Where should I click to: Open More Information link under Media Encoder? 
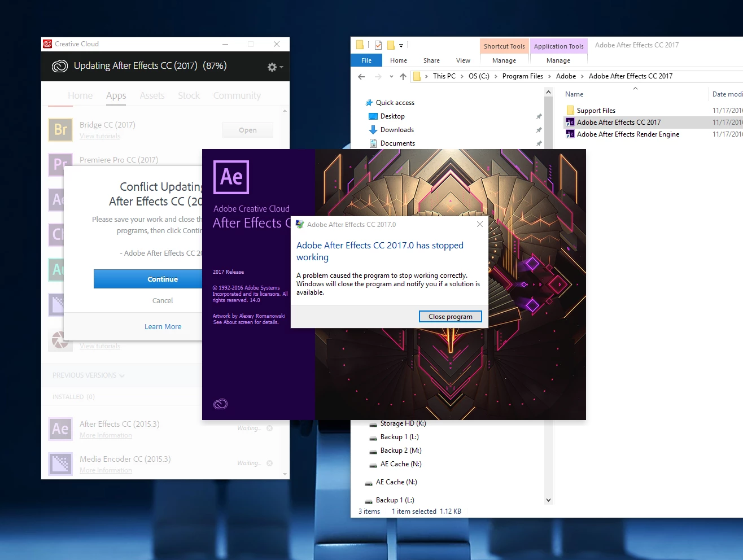click(106, 470)
